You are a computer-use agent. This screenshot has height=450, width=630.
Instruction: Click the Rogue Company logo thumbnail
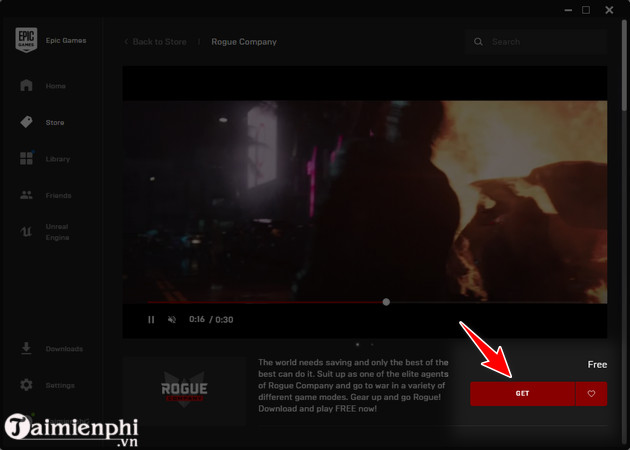(184, 391)
